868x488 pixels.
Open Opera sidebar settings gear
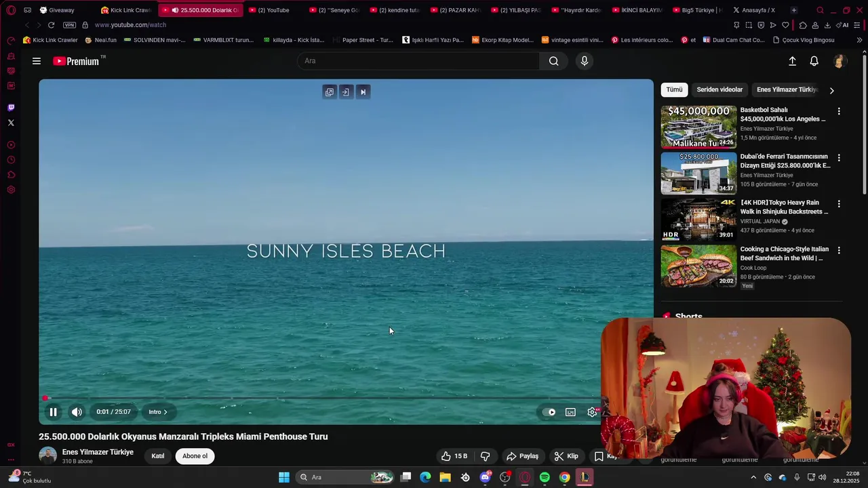pos(11,190)
